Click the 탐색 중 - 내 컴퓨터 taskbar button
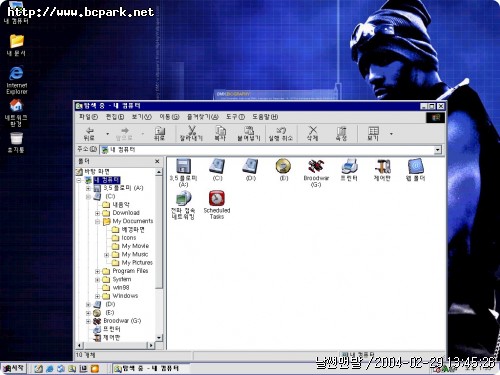The image size is (500, 375). tap(150, 368)
